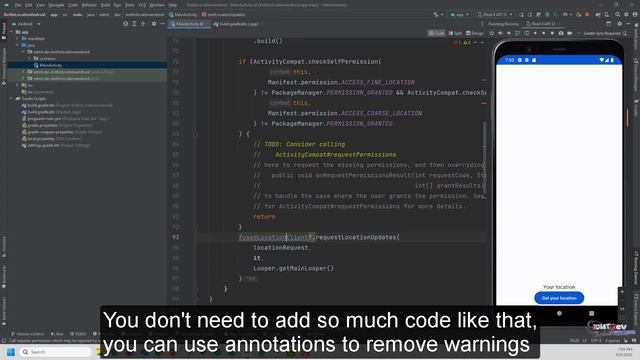Switch to MainActivity.kt editor tab
The height and width of the screenshot is (360, 640).
click(x=189, y=24)
